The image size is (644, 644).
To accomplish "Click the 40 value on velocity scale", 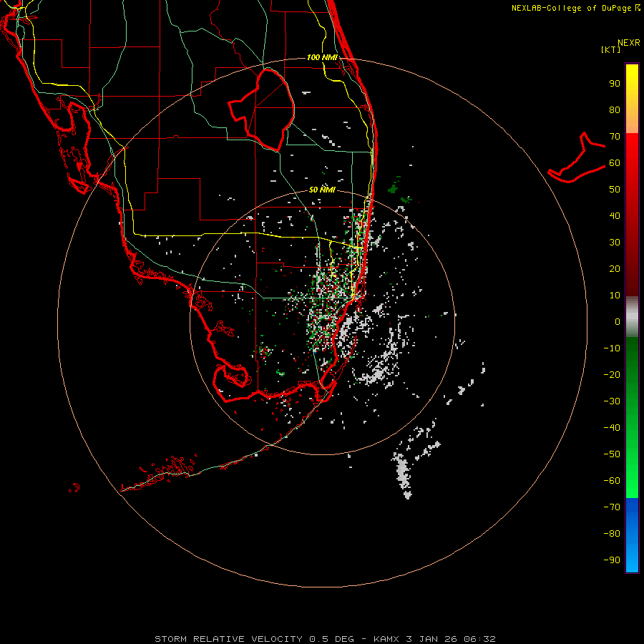I will tap(615, 216).
